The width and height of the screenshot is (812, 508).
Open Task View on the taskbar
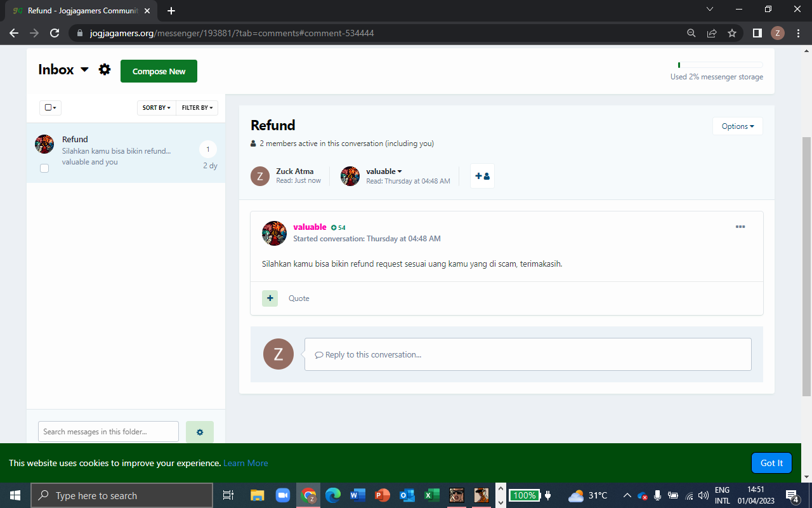coord(228,495)
